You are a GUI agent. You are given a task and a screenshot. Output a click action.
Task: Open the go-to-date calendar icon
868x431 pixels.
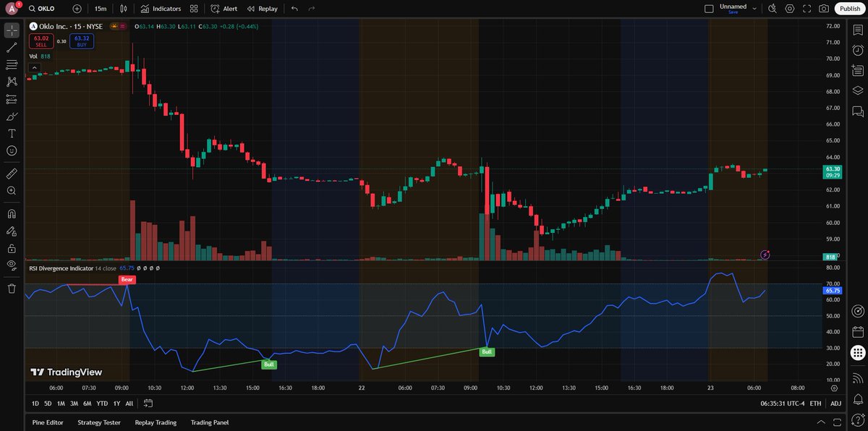(148, 404)
